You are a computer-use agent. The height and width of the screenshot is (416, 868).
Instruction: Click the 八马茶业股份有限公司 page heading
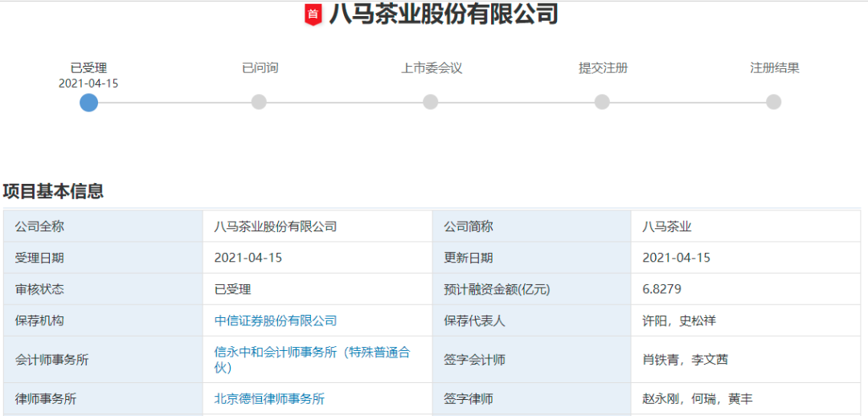pos(444,14)
